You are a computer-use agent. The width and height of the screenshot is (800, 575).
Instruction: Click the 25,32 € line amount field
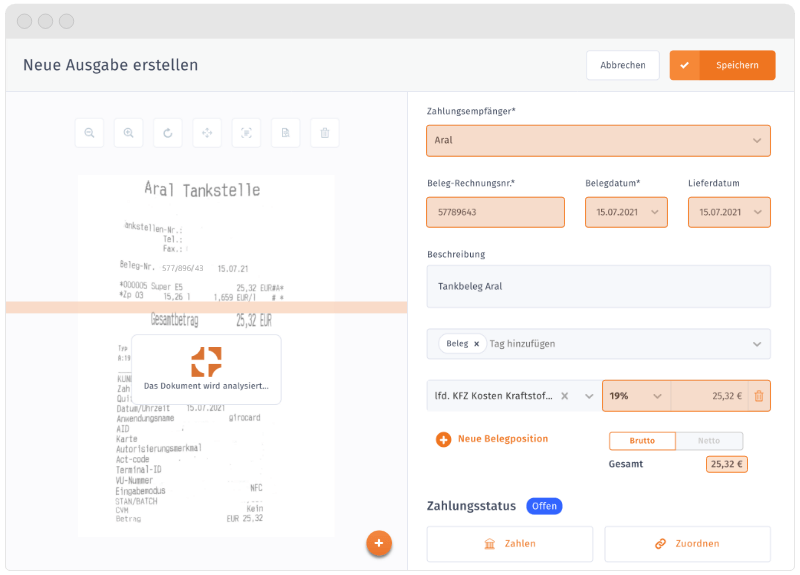pos(710,396)
